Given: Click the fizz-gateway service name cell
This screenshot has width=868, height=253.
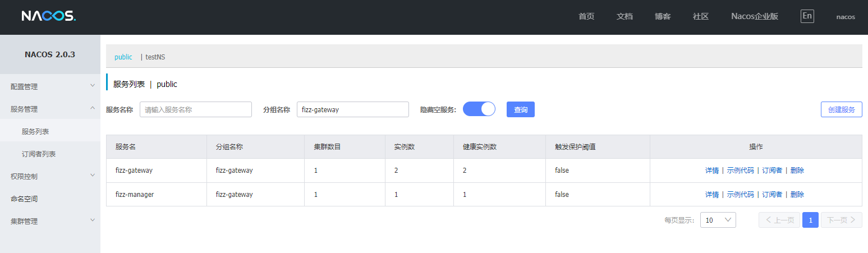Looking at the screenshot, I should tap(157, 171).
